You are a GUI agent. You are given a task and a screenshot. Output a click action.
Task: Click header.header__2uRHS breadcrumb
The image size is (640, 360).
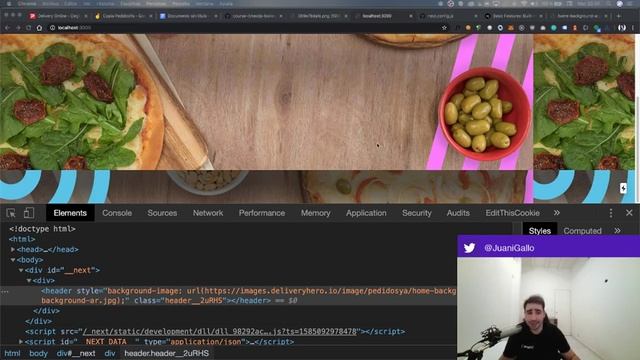167,353
